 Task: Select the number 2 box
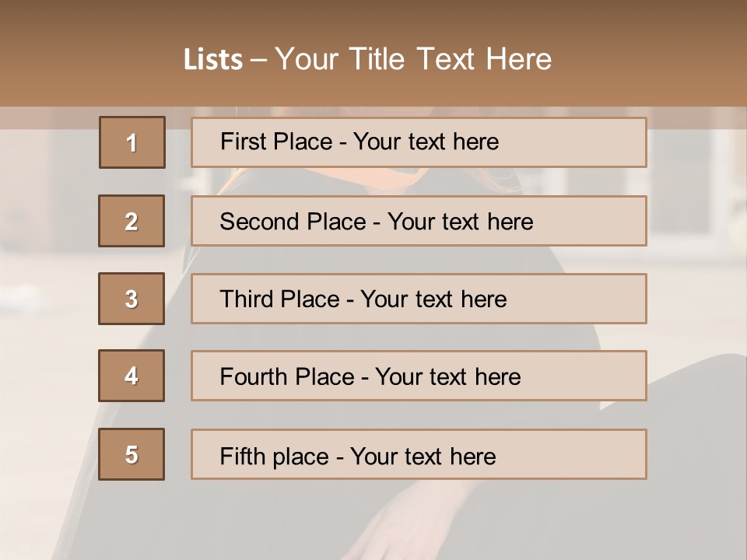click(x=132, y=221)
